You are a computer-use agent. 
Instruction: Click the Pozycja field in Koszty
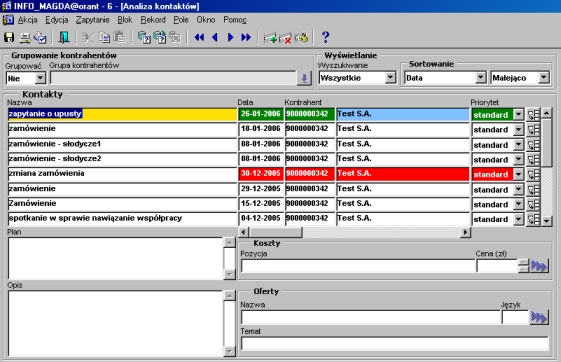[358, 266]
